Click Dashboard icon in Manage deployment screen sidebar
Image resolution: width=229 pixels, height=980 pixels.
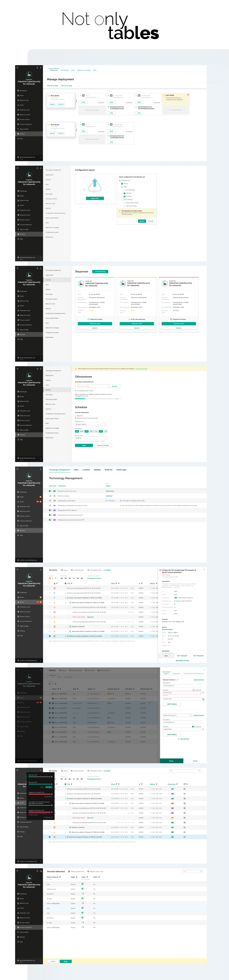[x=18, y=91]
